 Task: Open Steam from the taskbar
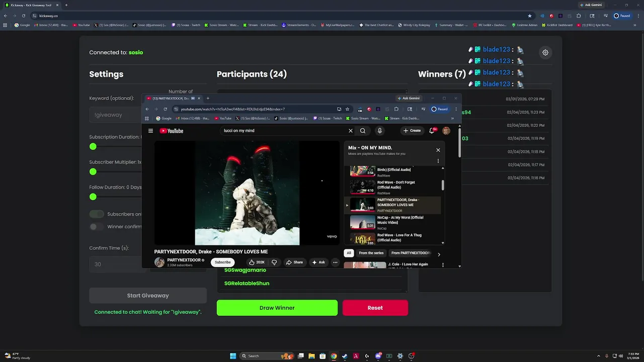[345, 356]
